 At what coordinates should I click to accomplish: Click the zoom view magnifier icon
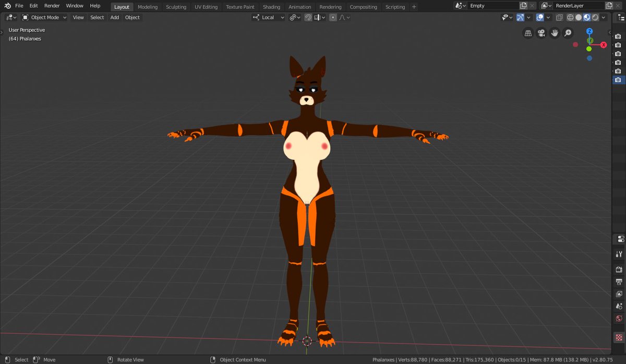(x=568, y=33)
